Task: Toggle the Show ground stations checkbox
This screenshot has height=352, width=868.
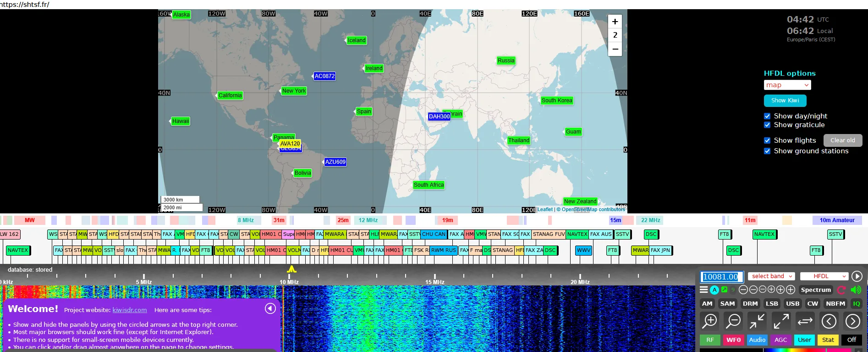Action: coord(767,151)
